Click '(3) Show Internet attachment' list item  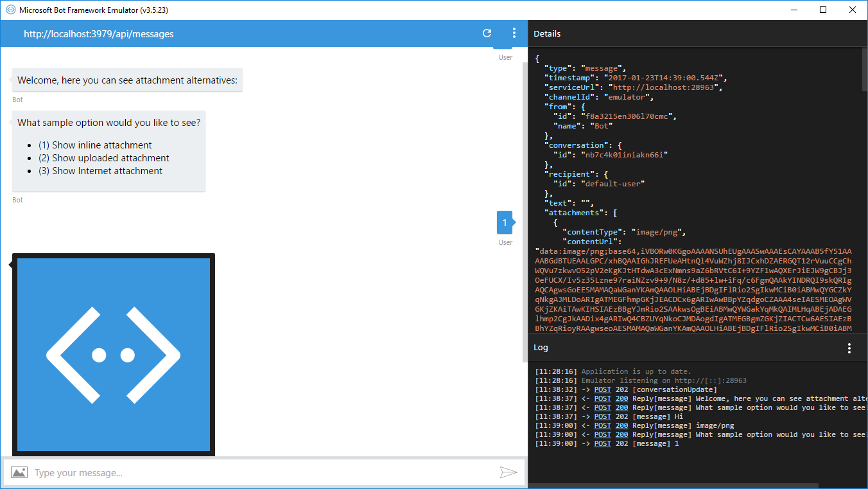point(100,171)
